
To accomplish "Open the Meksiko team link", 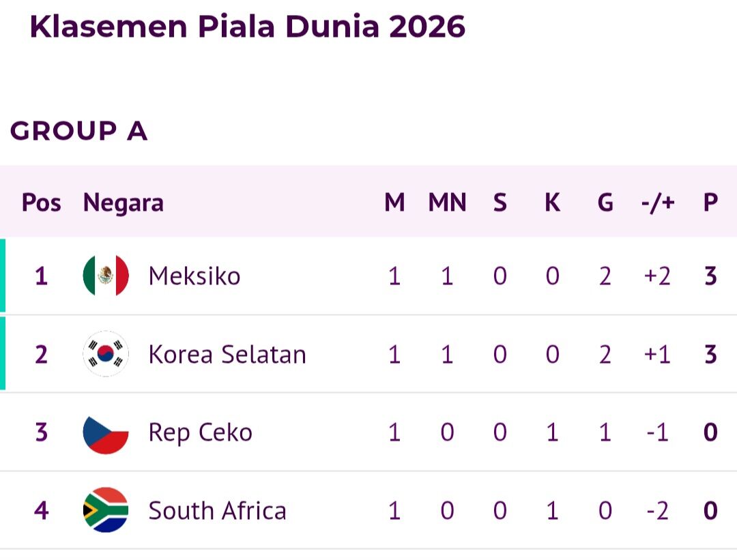I will 194,276.
